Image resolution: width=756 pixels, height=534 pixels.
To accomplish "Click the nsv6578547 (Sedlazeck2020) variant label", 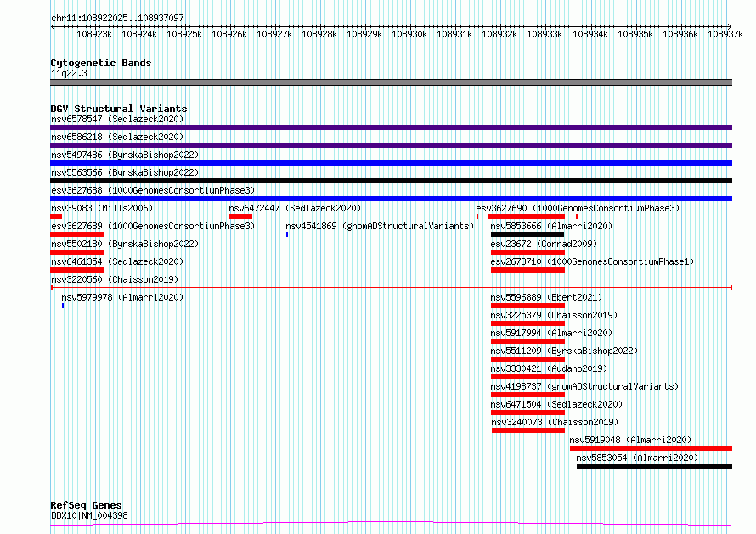I will (x=117, y=119).
